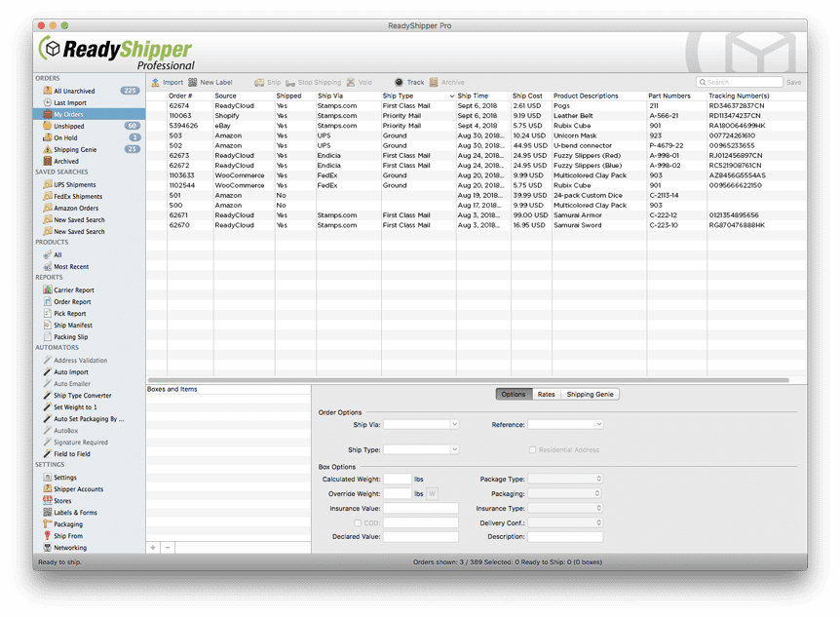Image resolution: width=840 pixels, height=617 pixels.
Task: Sort by Order # column header
Action: click(180, 96)
